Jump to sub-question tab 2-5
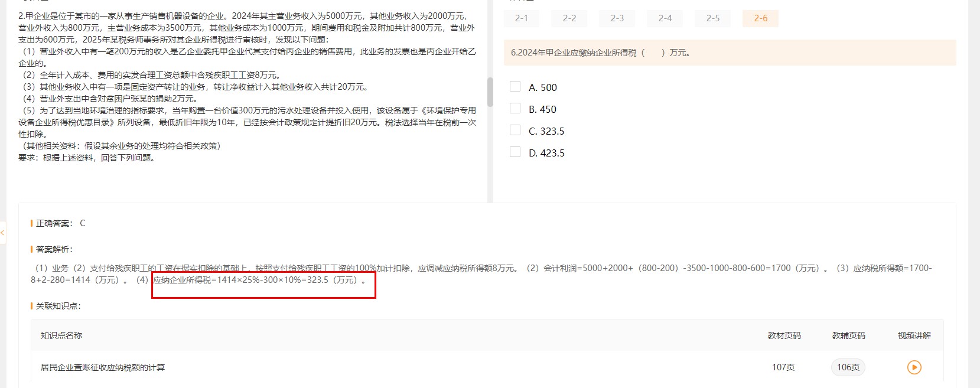The width and height of the screenshot is (980, 388). coord(713,18)
